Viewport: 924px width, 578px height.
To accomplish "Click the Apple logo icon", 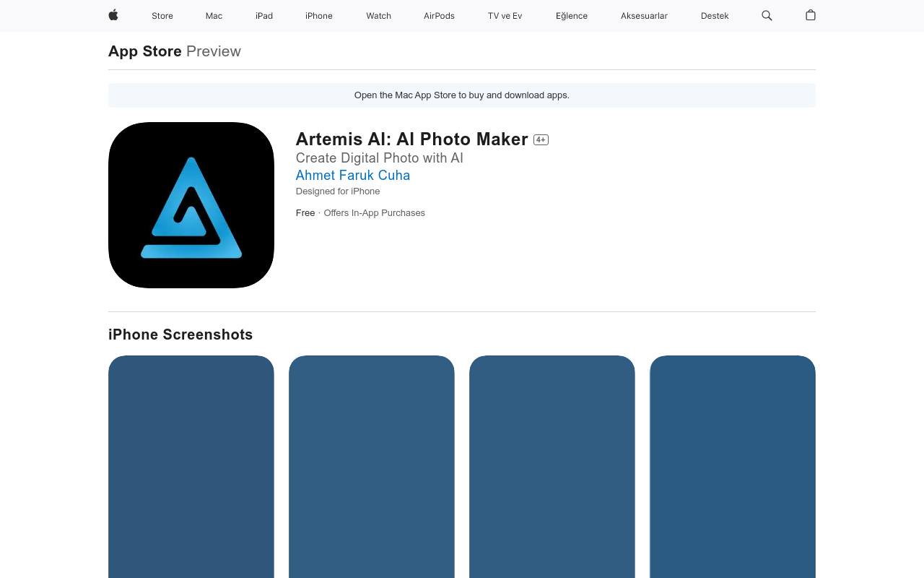I will [113, 15].
